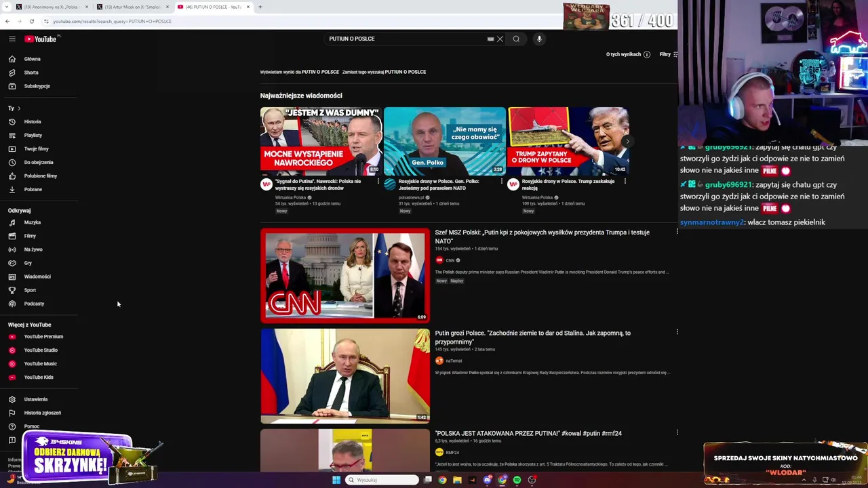Viewport: 868px width, 488px height.
Task: Explore Muzyka category
Action: pyautogui.click(x=33, y=222)
